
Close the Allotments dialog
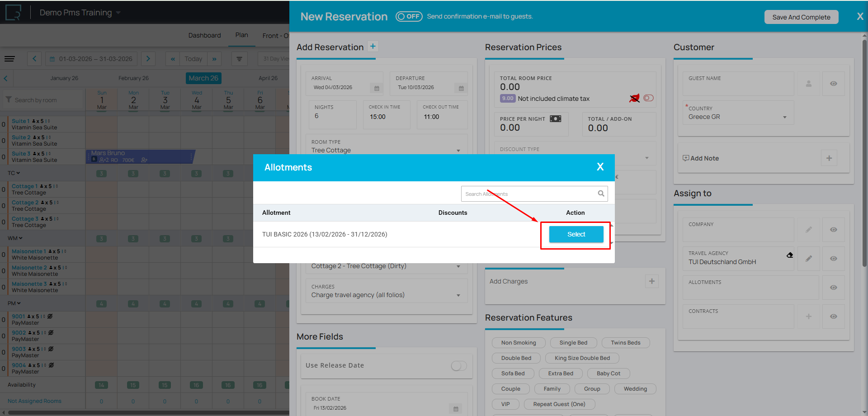[600, 167]
